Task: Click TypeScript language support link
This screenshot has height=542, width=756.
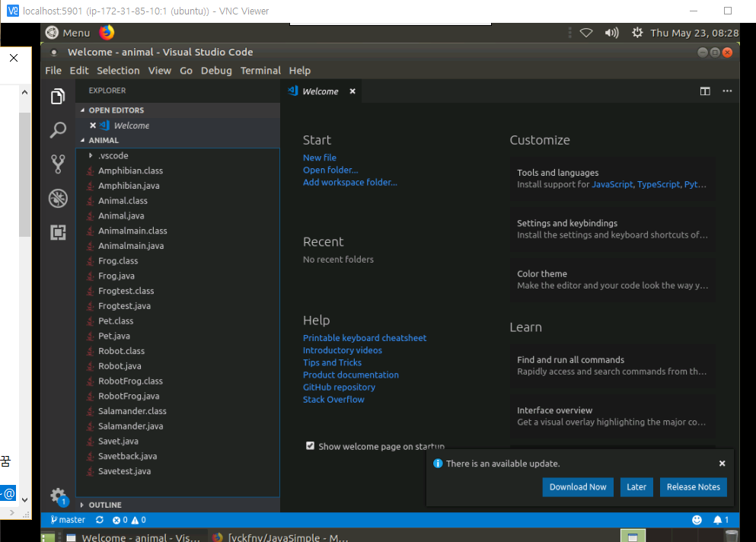Action: click(x=658, y=185)
